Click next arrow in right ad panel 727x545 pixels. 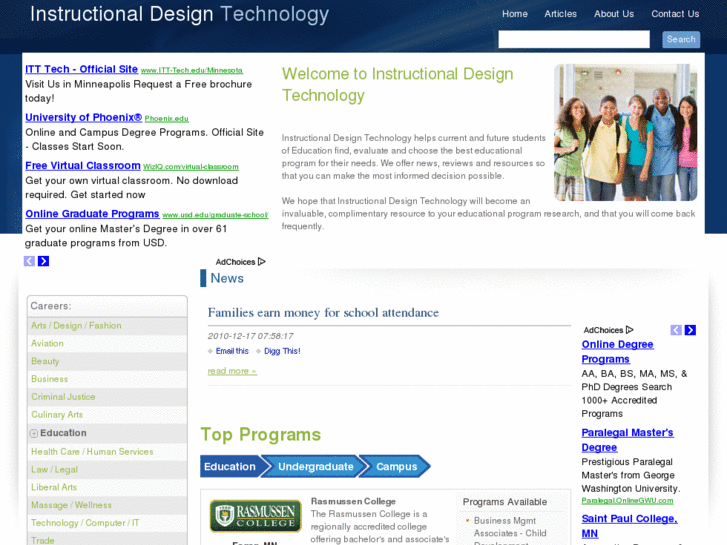tap(690, 330)
